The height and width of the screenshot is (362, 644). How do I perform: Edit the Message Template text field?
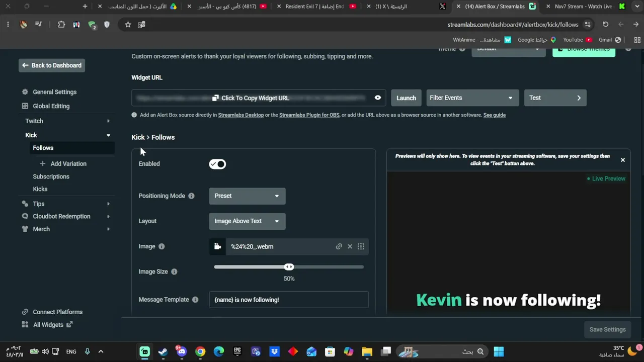[x=289, y=300]
